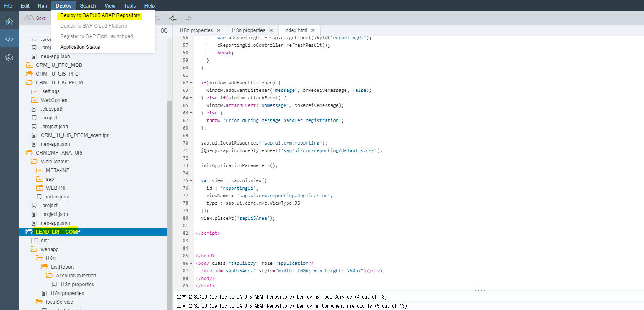Expand the META-INF folder
This screenshot has width=644, height=310.
[x=40, y=170]
